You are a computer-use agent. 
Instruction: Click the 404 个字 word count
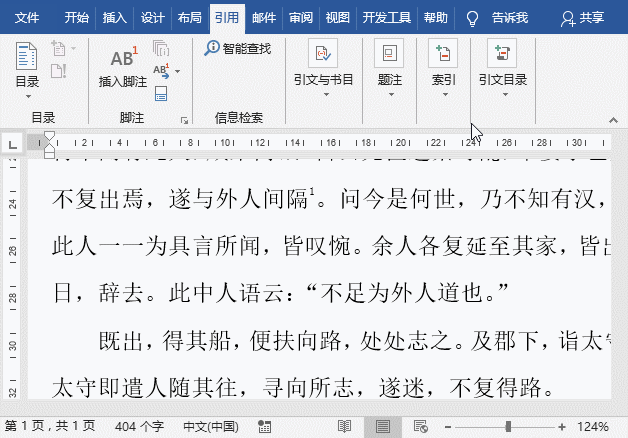(139, 427)
